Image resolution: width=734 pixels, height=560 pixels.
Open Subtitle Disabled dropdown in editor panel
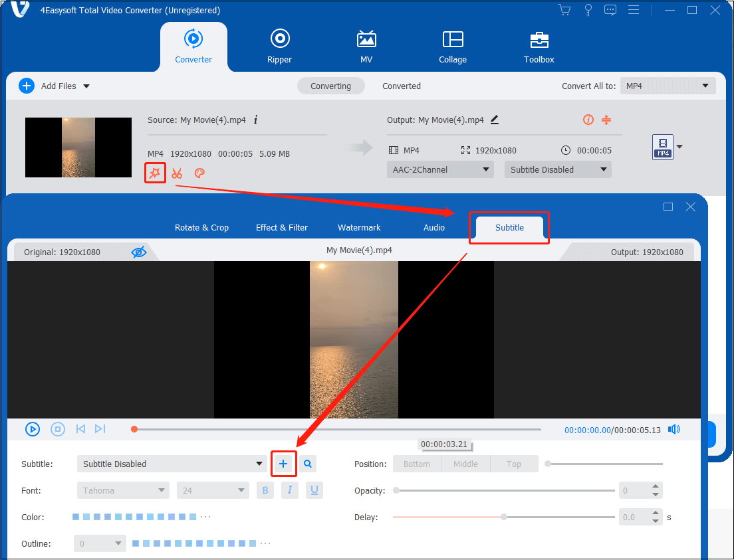pos(172,464)
